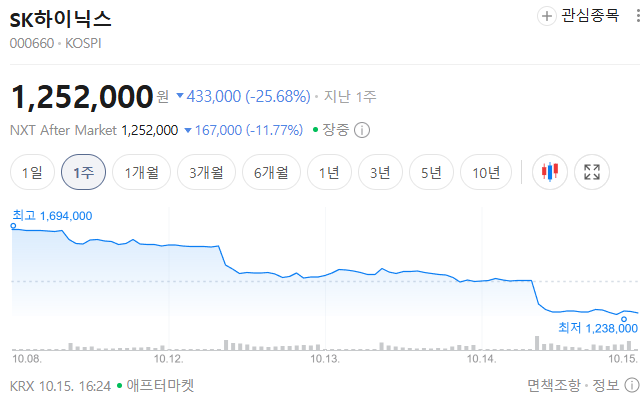The image size is (644, 405).
Task: Switch chart to candlestick view
Action: (x=550, y=172)
